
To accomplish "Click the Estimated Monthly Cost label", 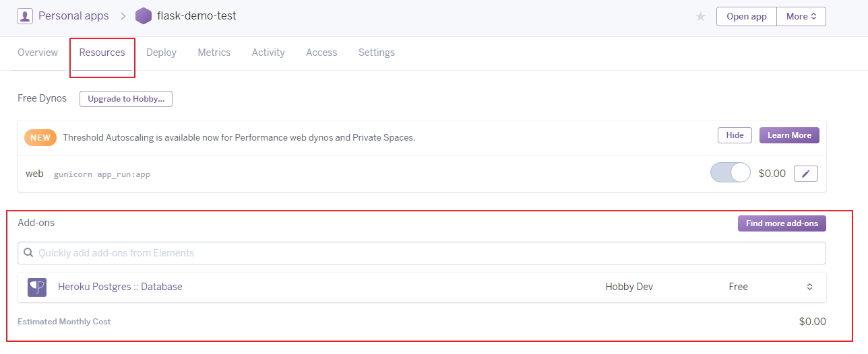I will tap(64, 322).
